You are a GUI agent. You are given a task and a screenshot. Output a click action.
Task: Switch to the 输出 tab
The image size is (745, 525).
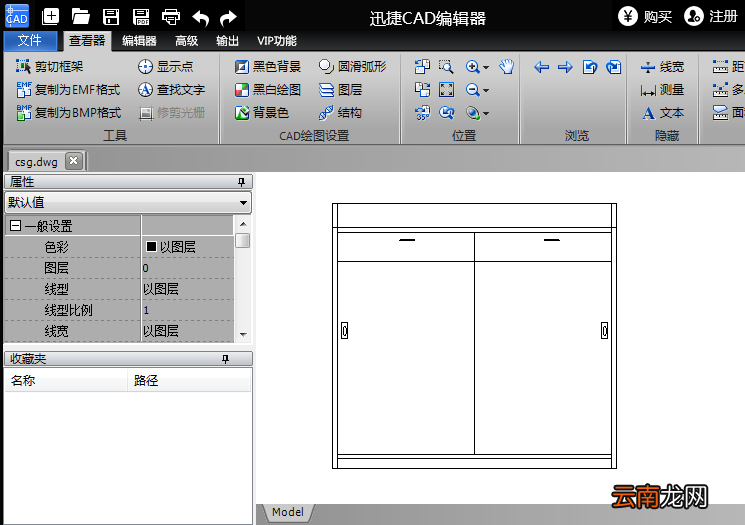(227, 41)
